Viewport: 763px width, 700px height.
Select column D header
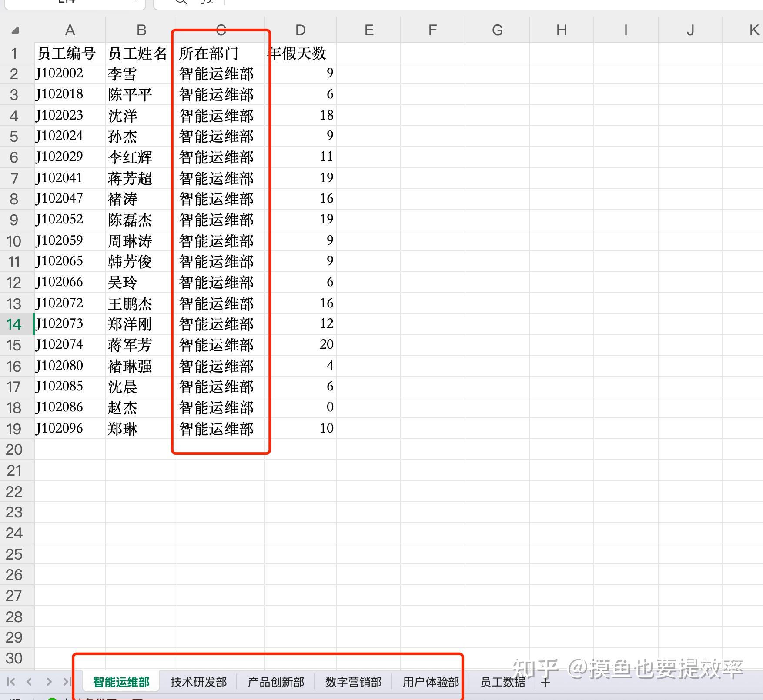(x=300, y=30)
